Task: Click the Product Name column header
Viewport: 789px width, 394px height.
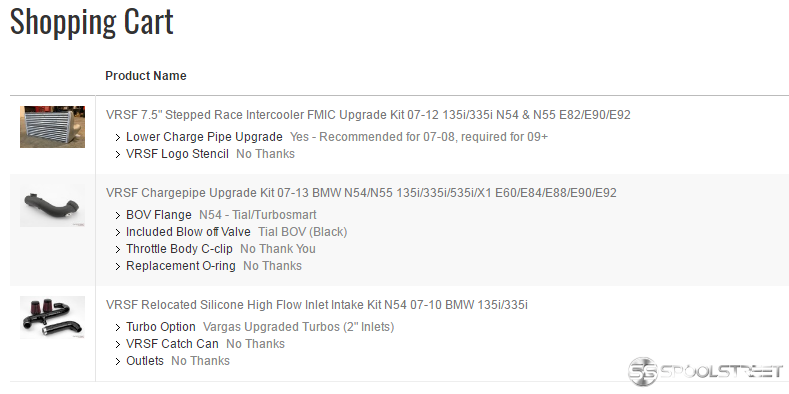Action: coord(145,75)
